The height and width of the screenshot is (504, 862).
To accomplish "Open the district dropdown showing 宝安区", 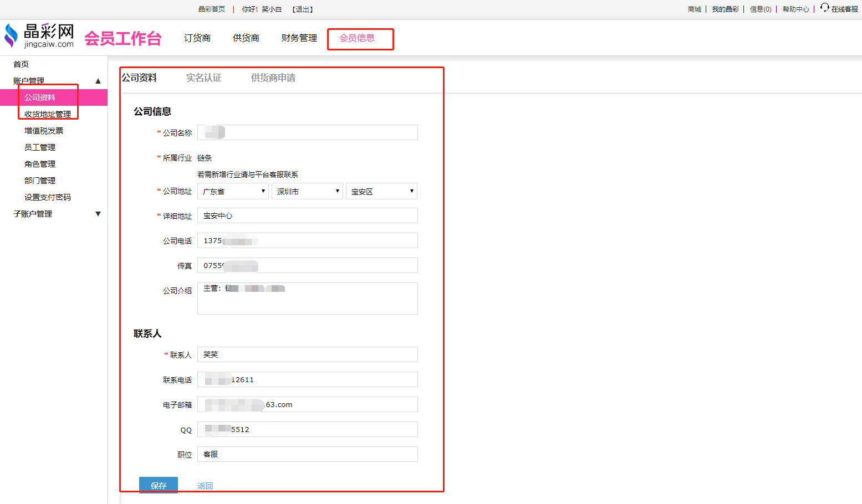I will 381,191.
